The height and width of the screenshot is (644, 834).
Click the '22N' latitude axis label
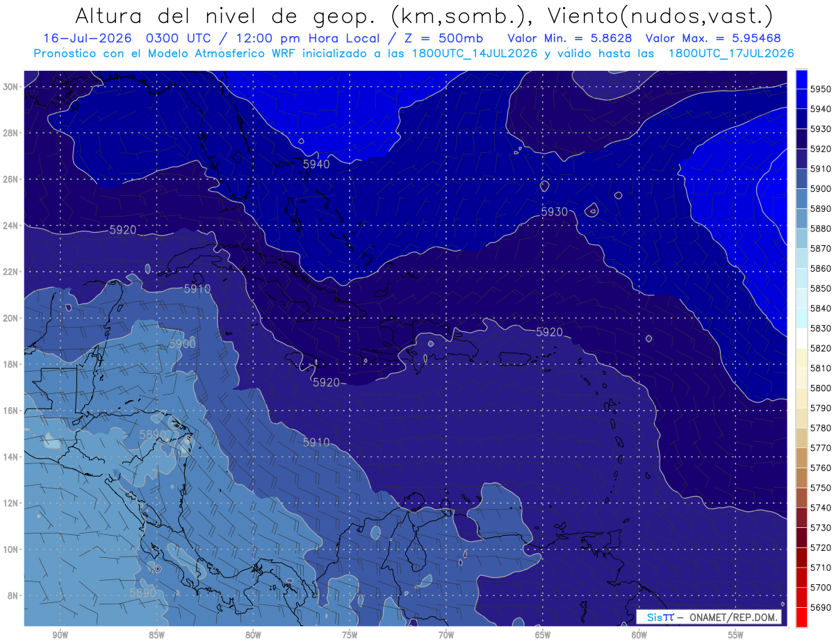(10, 272)
